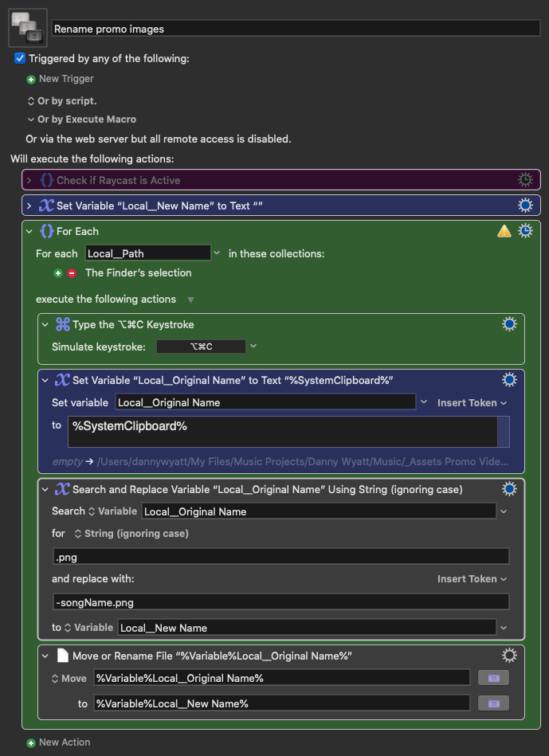Screen dimensions: 549x756
Task: Open variable chooser dropdown beside Local__New Name field
Action: (x=504, y=627)
